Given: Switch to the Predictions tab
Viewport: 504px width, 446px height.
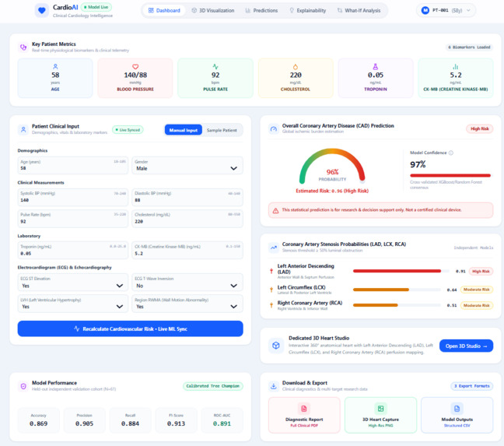Looking at the screenshot, I should [261, 10].
